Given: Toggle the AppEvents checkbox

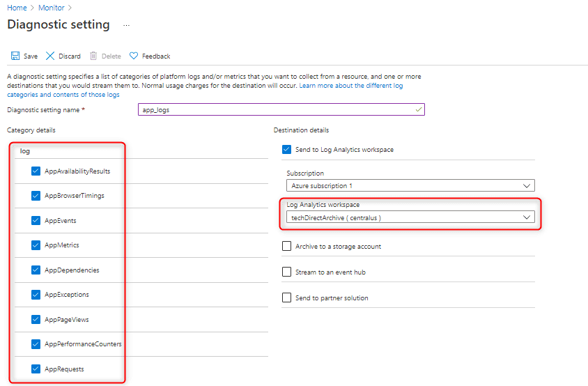Looking at the screenshot, I should [x=36, y=221].
